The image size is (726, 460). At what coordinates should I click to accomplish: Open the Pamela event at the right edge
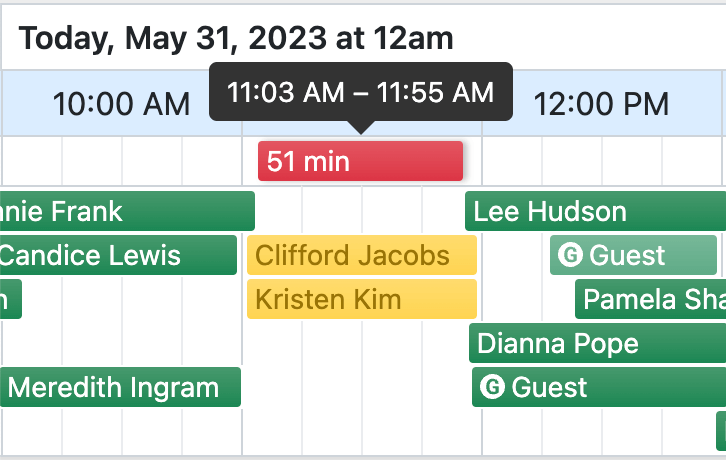coord(651,299)
